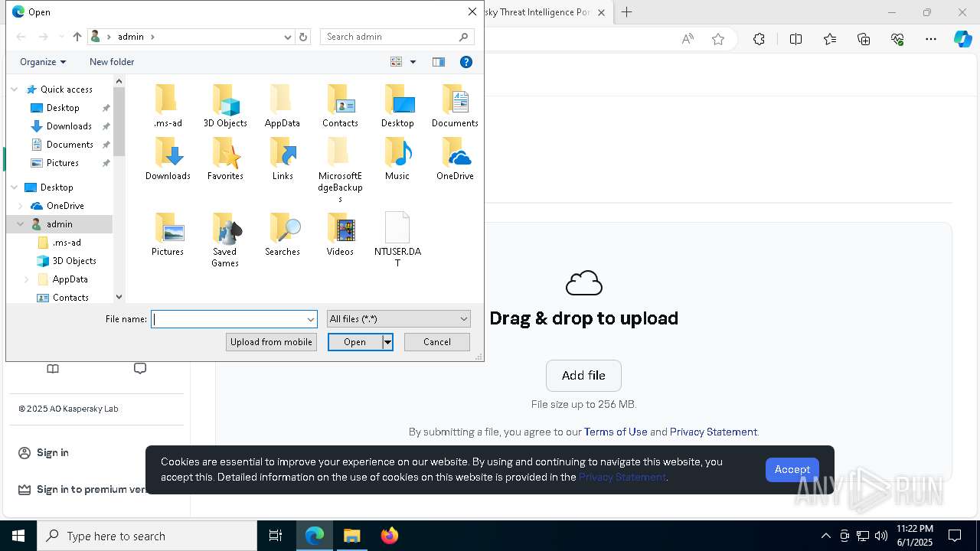Select the Pictures folder in file list
Screen dimensions: 980x551
coord(168,234)
